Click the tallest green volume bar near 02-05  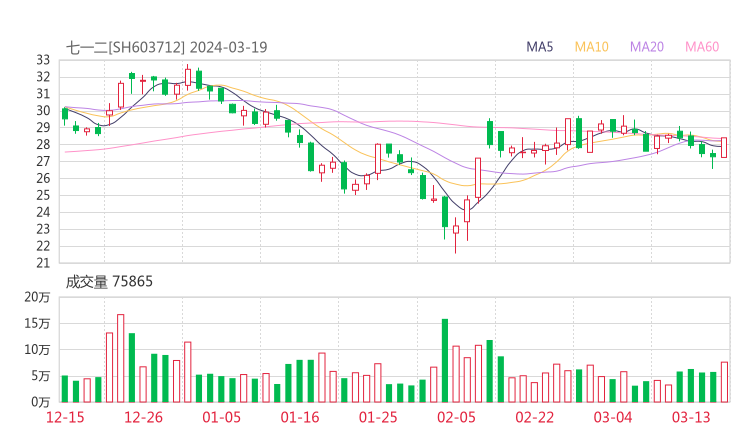445,361
